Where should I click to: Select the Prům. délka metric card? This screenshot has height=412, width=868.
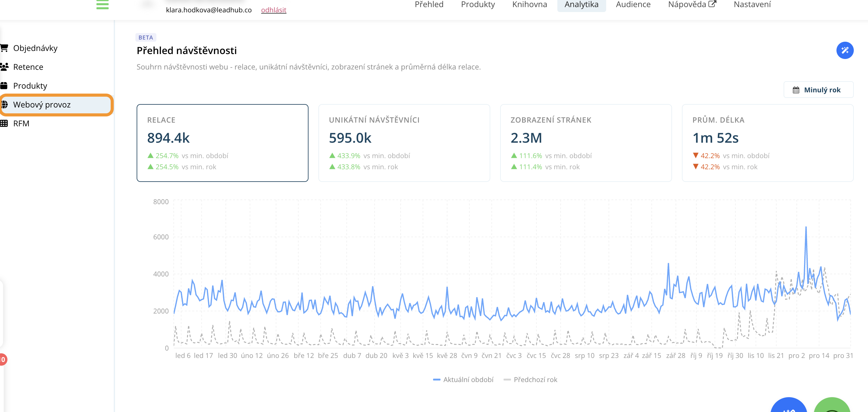pyautogui.click(x=767, y=143)
